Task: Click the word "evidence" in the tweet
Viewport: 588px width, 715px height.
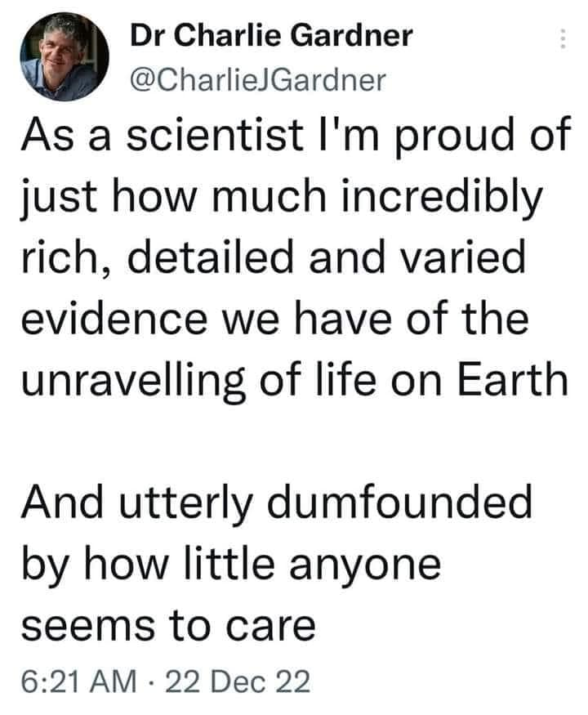Action: (114, 318)
